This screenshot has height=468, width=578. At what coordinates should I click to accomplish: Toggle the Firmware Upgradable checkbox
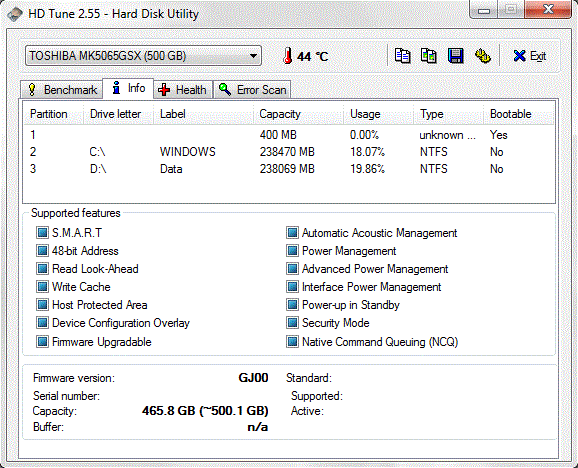(x=42, y=342)
